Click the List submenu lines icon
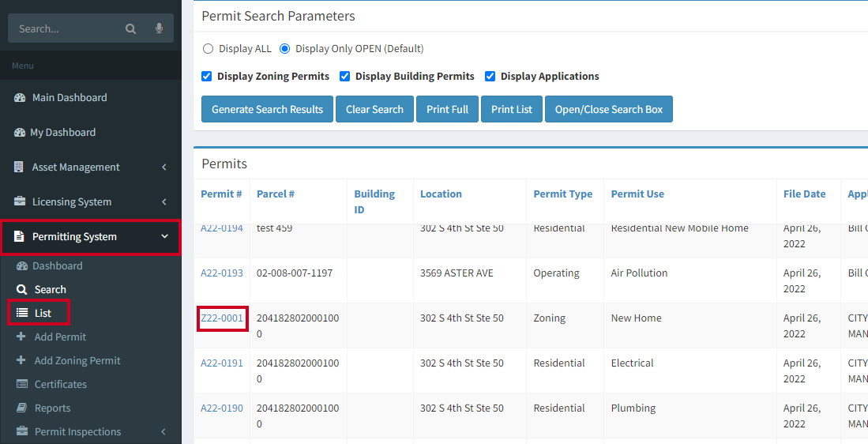This screenshot has width=868, height=444. coord(22,314)
